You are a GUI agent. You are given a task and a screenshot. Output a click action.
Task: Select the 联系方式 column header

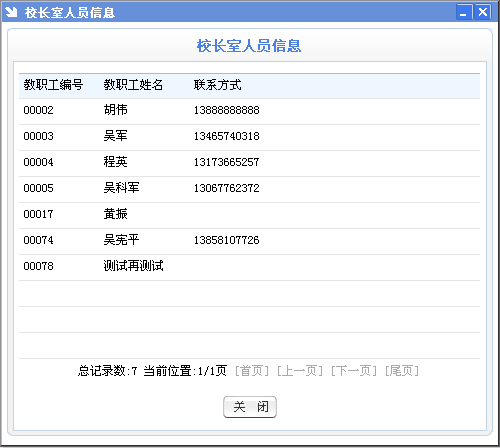(218, 85)
